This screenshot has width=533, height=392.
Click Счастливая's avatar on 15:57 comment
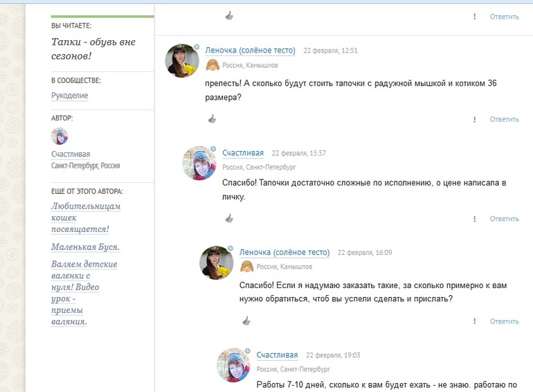(x=199, y=163)
